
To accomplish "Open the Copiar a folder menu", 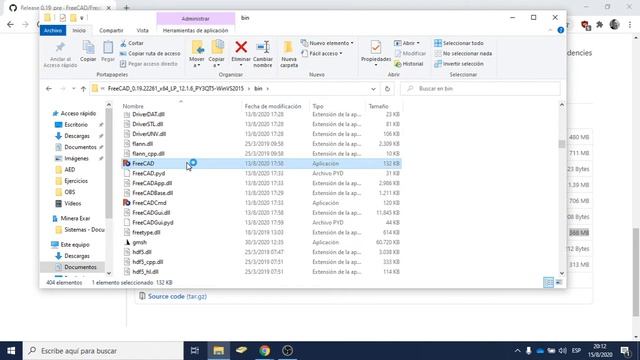I will [x=217, y=54].
